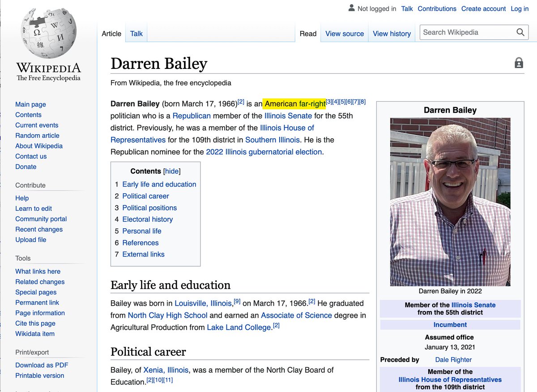Image resolution: width=537 pixels, height=392 pixels.
Task: Open Southern Illinois link
Action: click(273, 140)
